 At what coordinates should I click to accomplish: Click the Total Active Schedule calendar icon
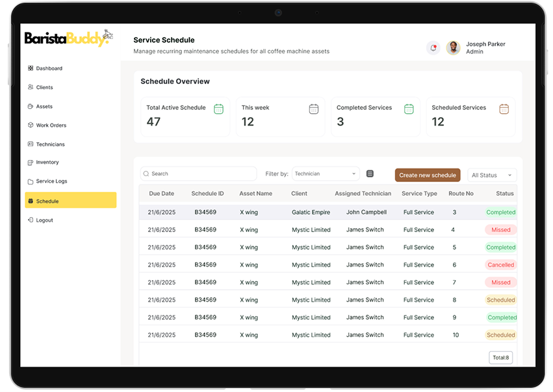[219, 109]
